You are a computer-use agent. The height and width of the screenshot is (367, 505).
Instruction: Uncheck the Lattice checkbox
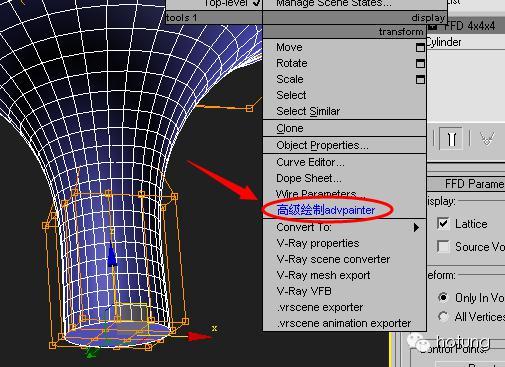443,223
